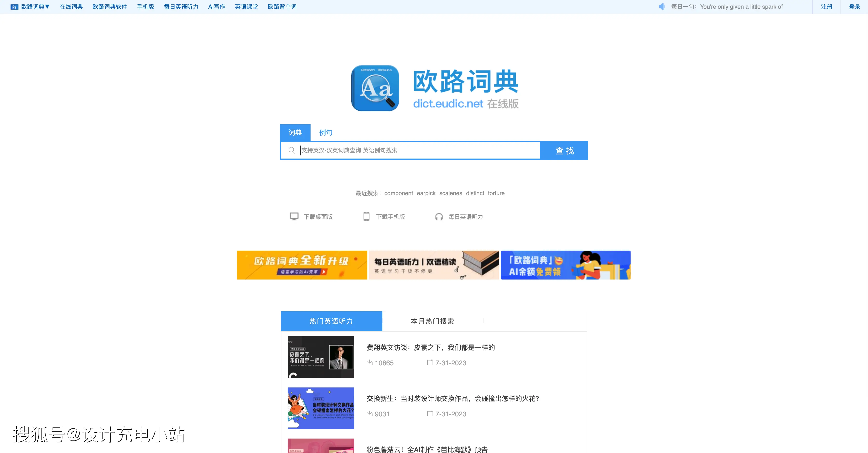
Task: Click the Eudic Aa logo in the top bar
Action: 14,7
